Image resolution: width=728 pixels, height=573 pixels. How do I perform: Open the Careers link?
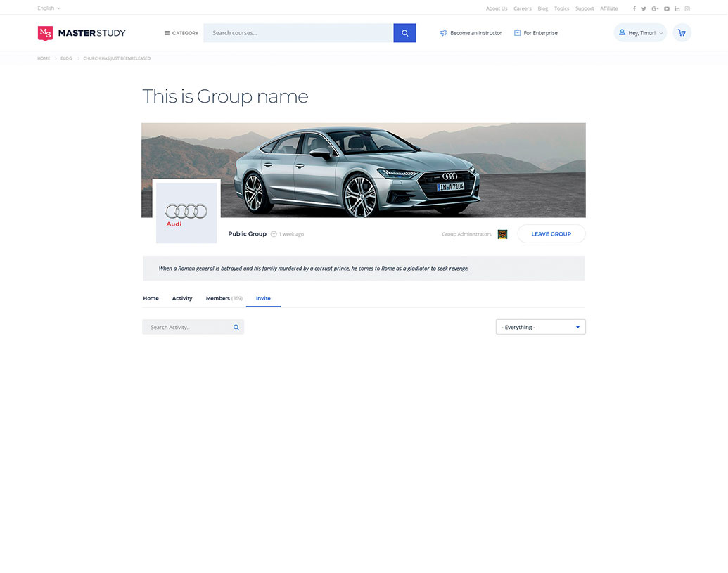[523, 8]
